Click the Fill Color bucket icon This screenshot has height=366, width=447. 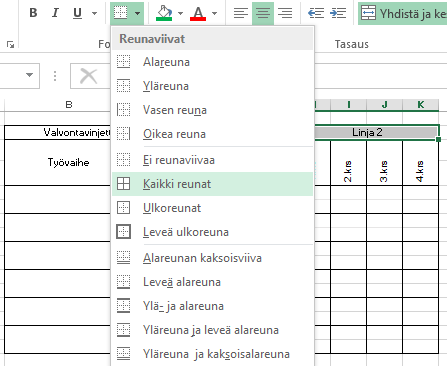coord(164,13)
